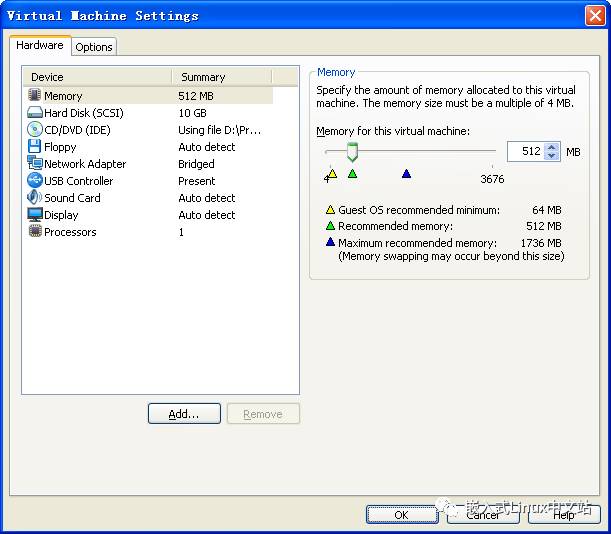611x534 pixels.
Task: Click the '1736 MB' maximum recommended value
Action: tap(541, 243)
